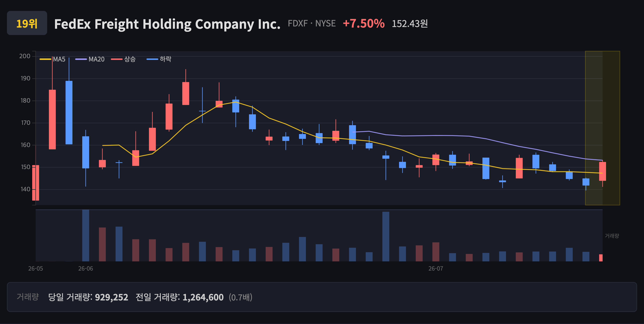
Task: Toggle the 하락 legend entry
Action: click(159, 59)
